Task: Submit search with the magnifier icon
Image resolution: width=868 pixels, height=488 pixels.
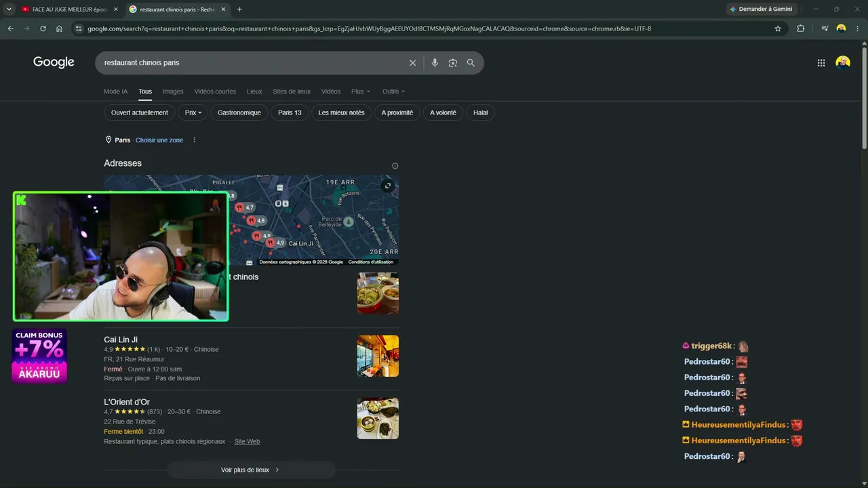Action: [x=471, y=63]
